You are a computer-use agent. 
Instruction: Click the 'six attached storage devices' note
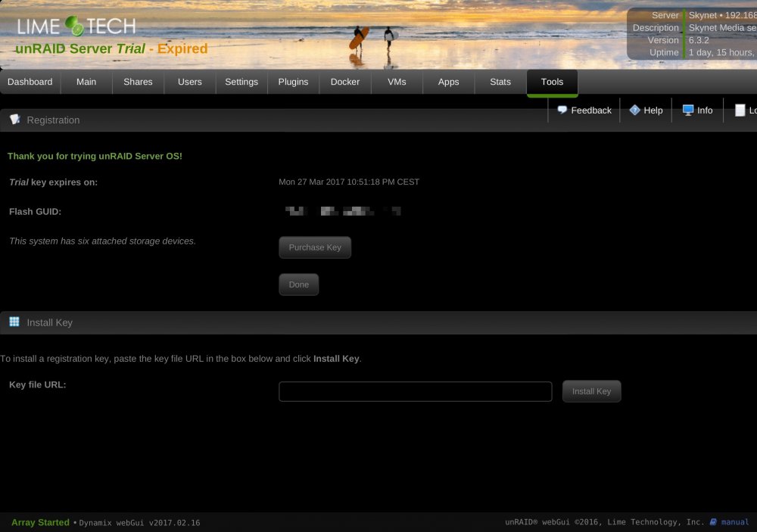[x=102, y=241]
